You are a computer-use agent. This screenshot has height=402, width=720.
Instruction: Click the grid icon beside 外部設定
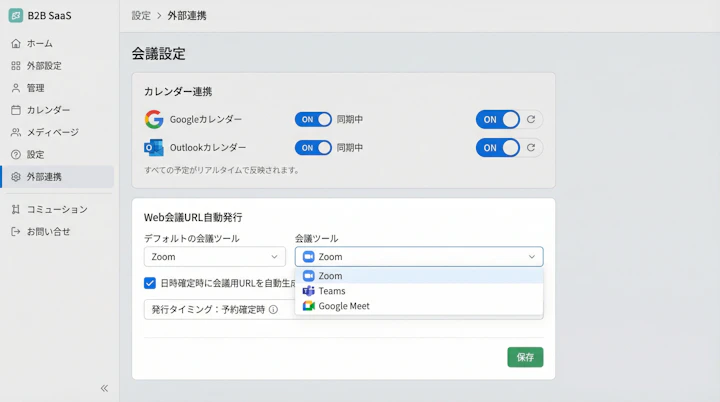tap(16, 66)
